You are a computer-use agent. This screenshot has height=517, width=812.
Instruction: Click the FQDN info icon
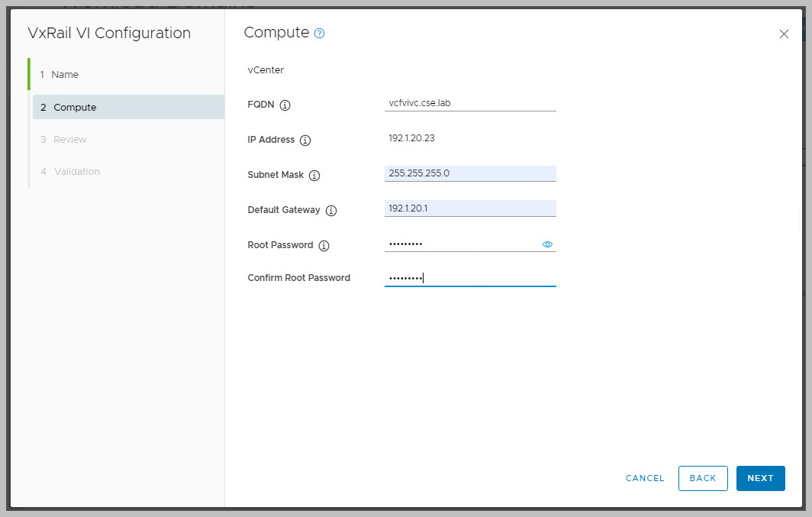[x=285, y=105]
